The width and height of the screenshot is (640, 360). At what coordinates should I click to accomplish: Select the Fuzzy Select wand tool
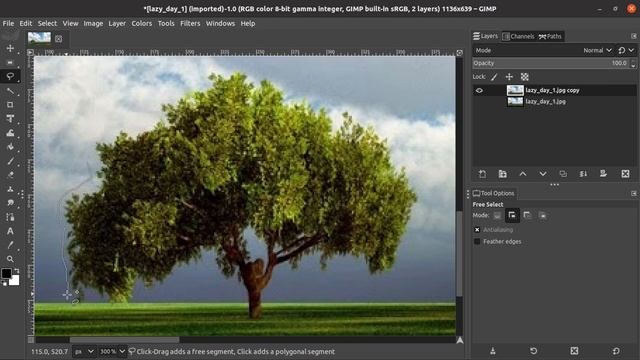pyautogui.click(x=10, y=91)
